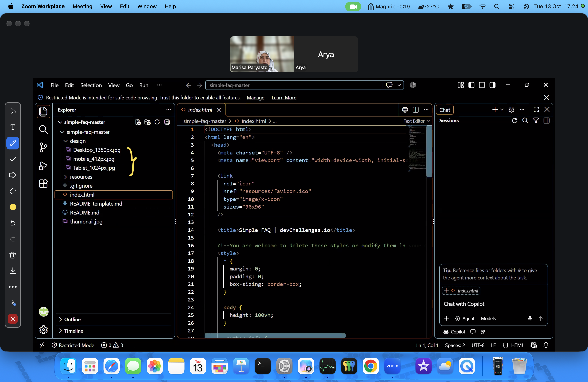Click the split editor right icon
The image size is (588, 382).
coord(416,110)
